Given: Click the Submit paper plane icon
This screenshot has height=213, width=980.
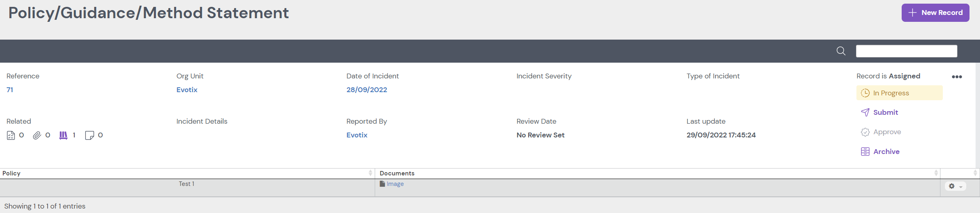Looking at the screenshot, I should pos(865,112).
